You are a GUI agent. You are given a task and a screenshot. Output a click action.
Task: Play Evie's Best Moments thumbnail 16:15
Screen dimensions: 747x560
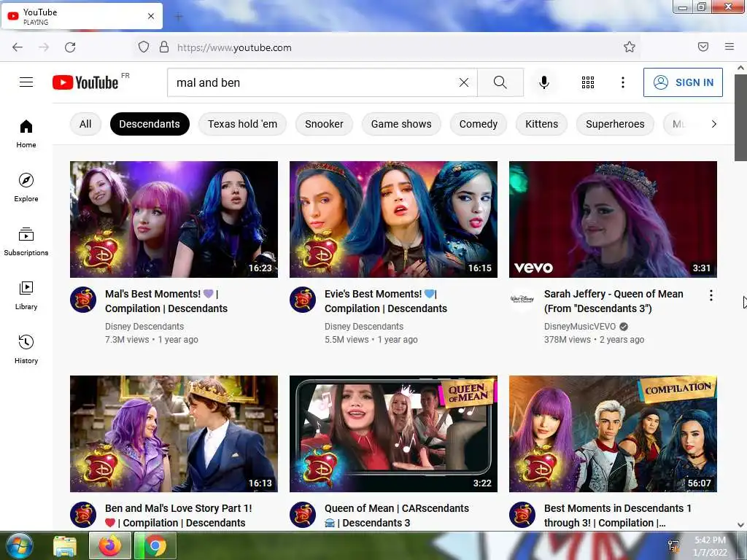pos(393,219)
